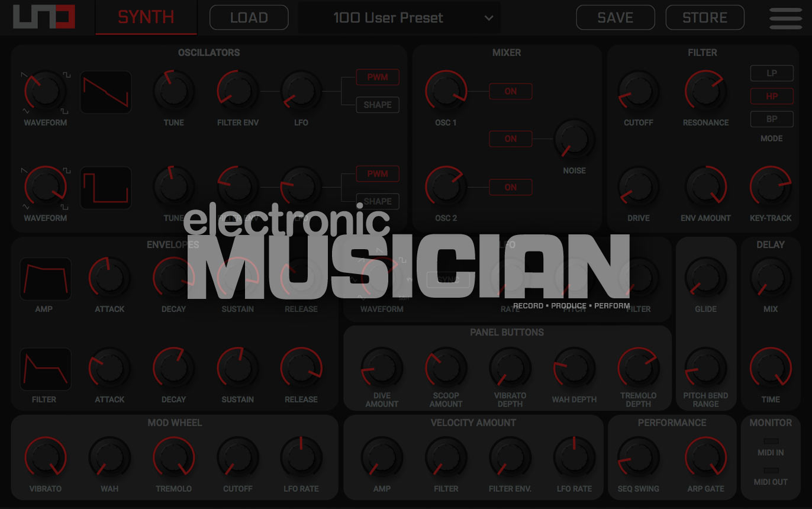Open the hamburger menu icon
812x509 pixels.
tap(785, 18)
